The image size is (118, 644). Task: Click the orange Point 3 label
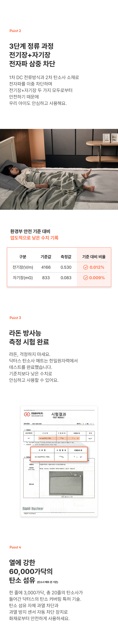pyautogui.click(x=15, y=318)
